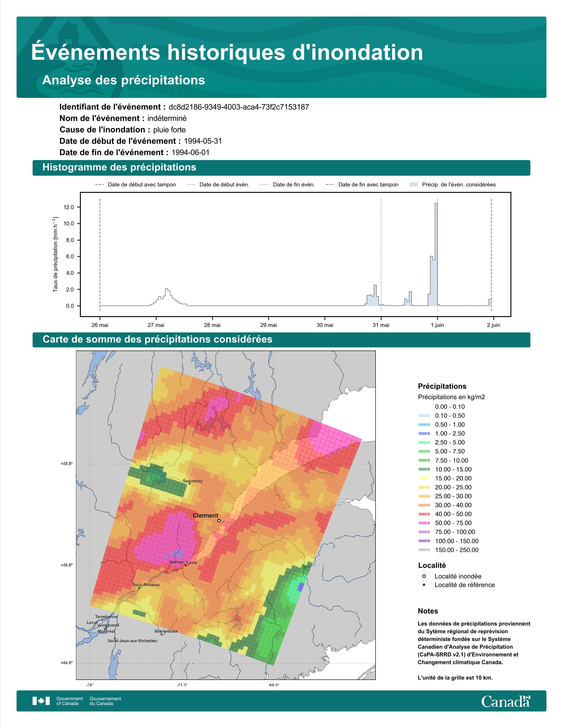Click the Montréal label on map
This screenshot has height=728, width=563.
point(106,631)
